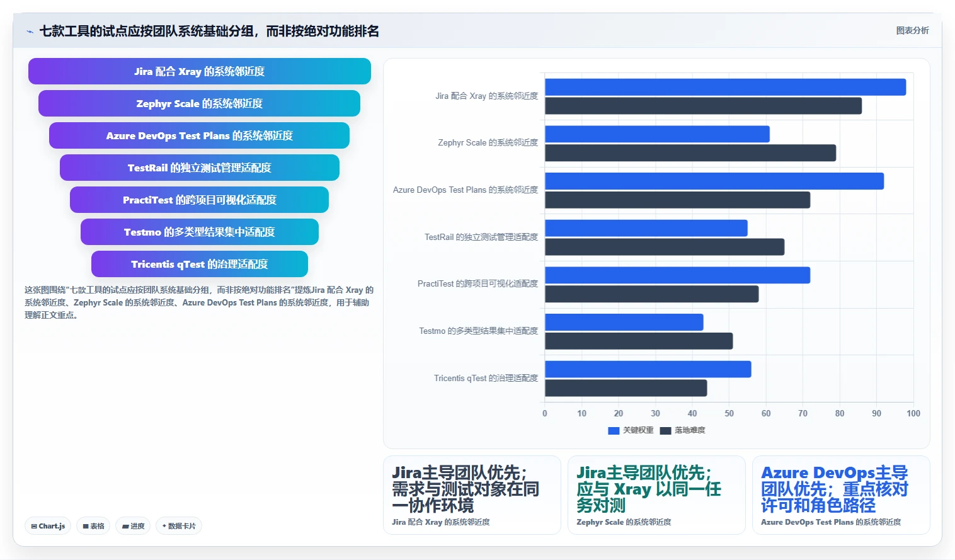
Task: Select the Tricentis qTest 的治理适配度 funnel bar
Action: 200,264
